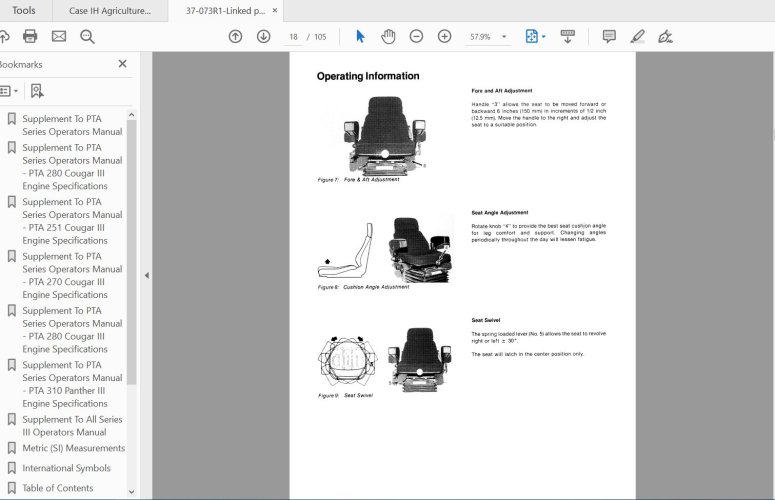The width and height of the screenshot is (775, 500).
Task: Click the Seat Angle Adjustment heading
Action: pyautogui.click(x=500, y=212)
